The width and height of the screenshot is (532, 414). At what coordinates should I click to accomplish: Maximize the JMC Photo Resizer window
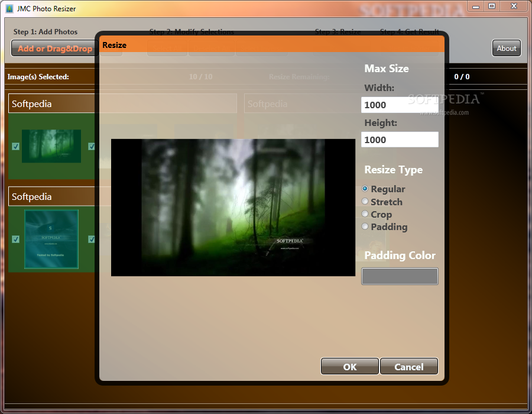pyautogui.click(x=492, y=6)
